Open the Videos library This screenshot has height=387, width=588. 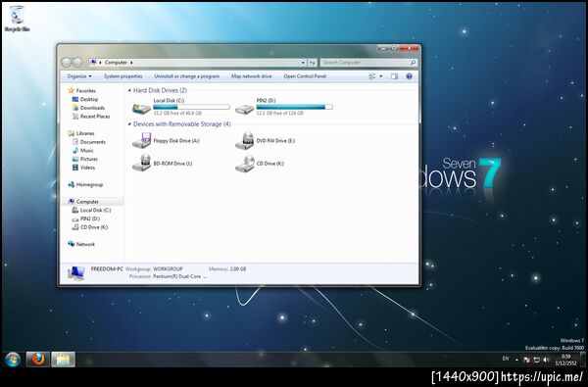pyautogui.click(x=87, y=168)
